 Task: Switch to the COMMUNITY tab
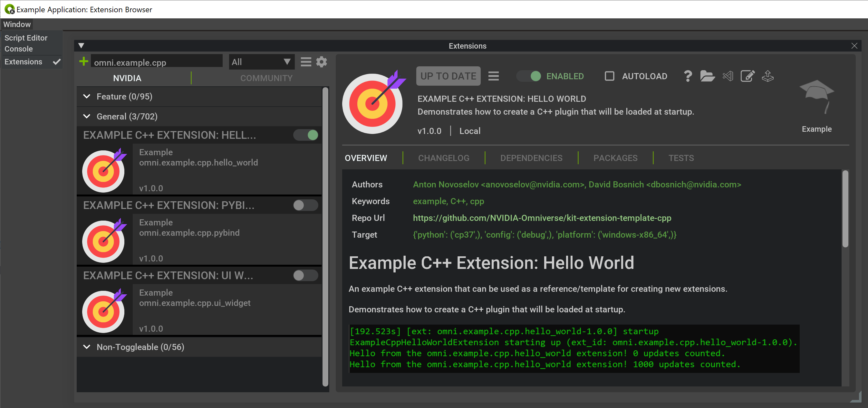[x=266, y=78]
